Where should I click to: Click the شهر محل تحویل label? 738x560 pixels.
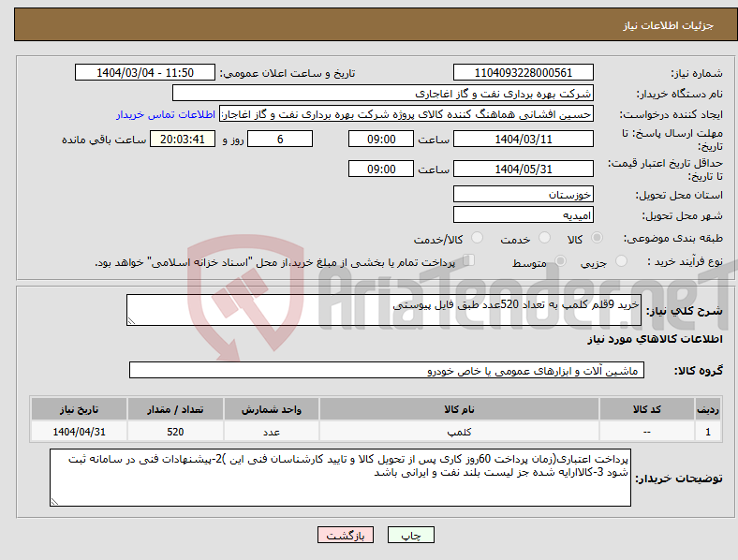point(683,216)
